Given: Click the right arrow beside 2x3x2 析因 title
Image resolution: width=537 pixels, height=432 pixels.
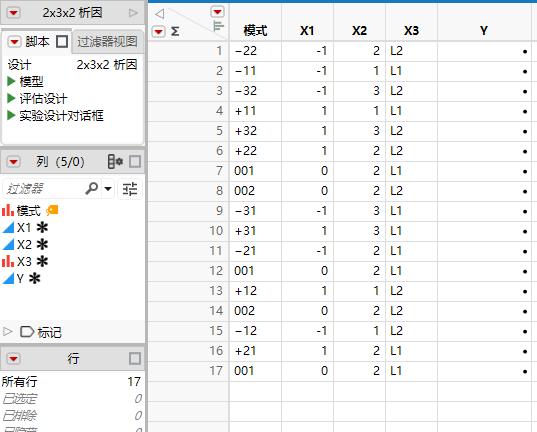Looking at the screenshot, I should [x=133, y=13].
